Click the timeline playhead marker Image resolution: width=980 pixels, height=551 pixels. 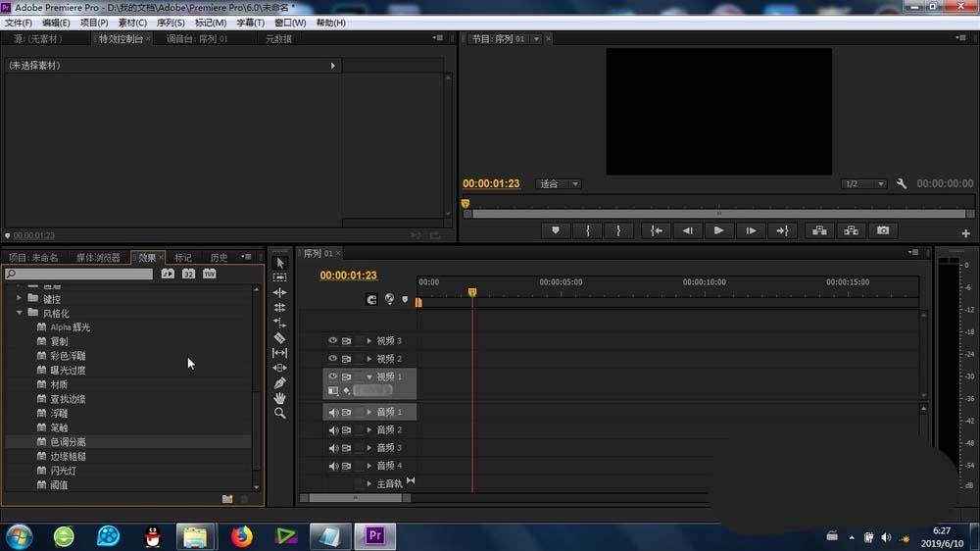point(472,292)
